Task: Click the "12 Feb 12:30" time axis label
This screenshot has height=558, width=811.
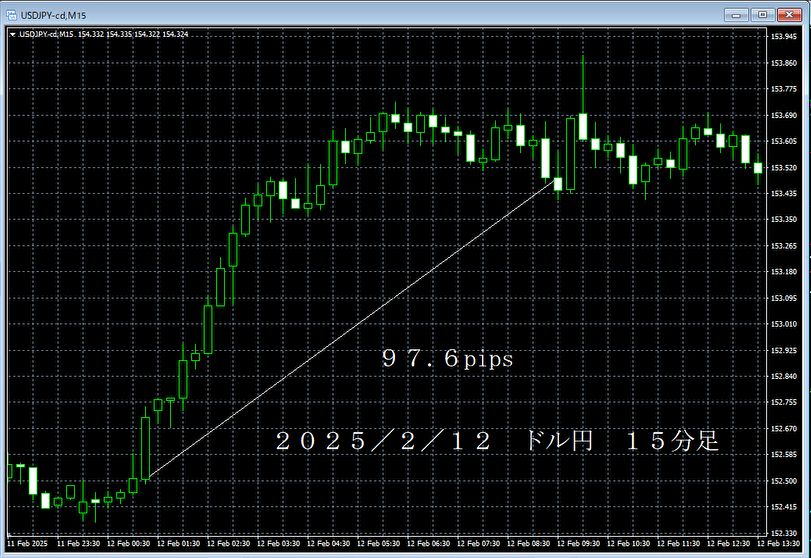Action: (728, 544)
